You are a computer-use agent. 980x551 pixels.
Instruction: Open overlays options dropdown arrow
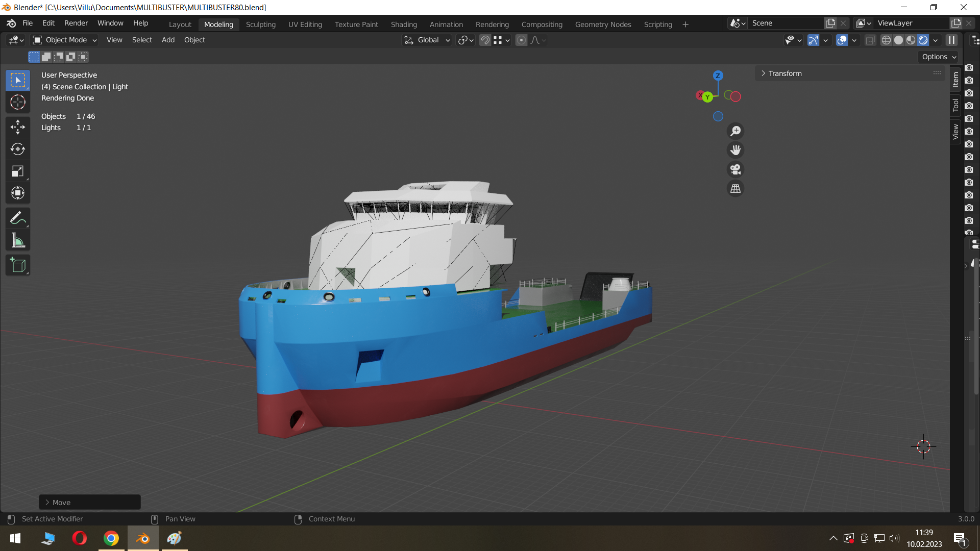(x=854, y=40)
